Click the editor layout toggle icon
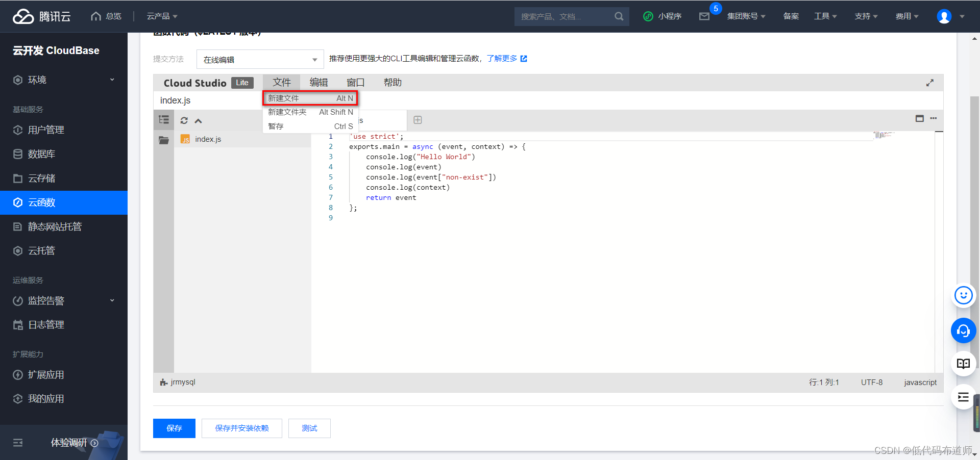 click(x=919, y=118)
